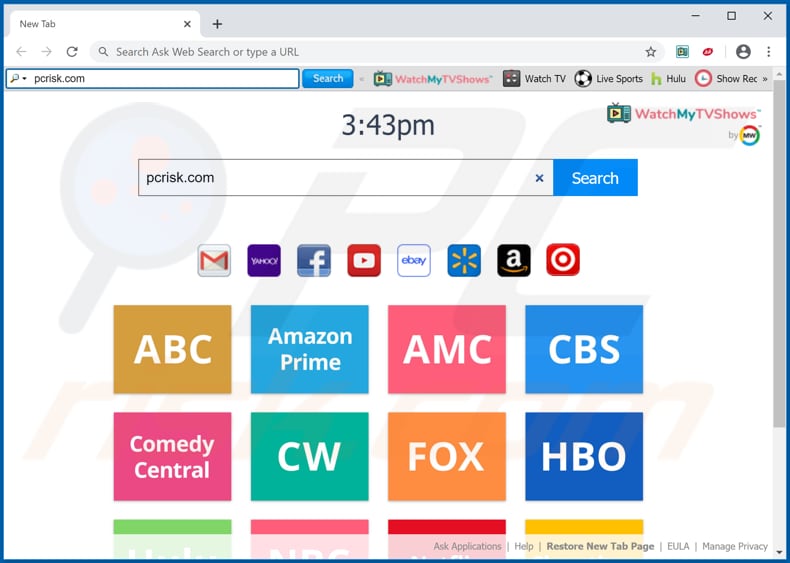790x563 pixels.
Task: Click the 3:43pm clock text
Action: point(388,125)
